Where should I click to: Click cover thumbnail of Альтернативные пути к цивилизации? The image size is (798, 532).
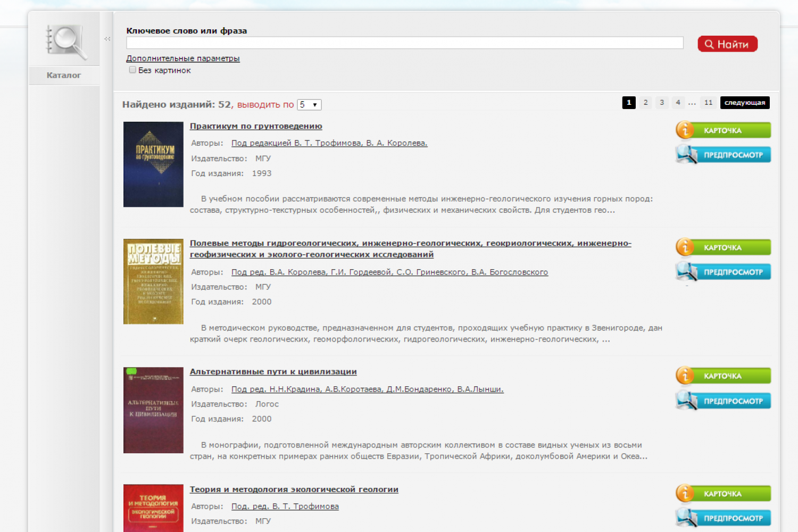pyautogui.click(x=153, y=410)
